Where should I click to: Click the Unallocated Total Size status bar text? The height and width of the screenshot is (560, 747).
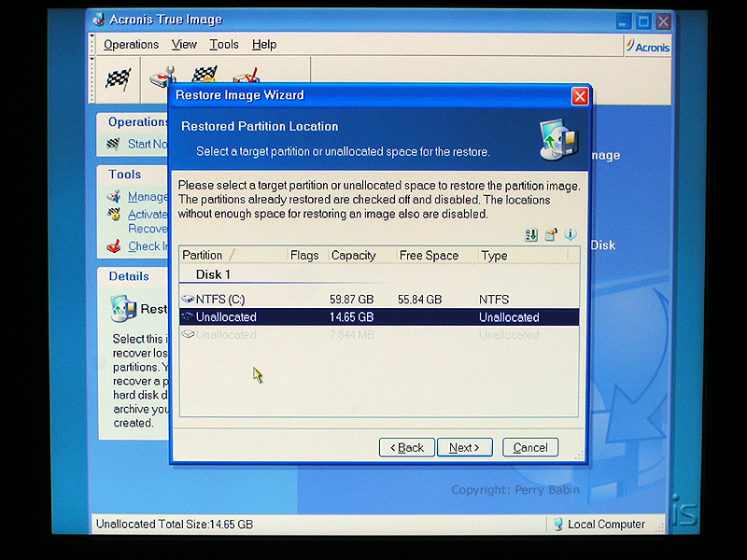175,525
